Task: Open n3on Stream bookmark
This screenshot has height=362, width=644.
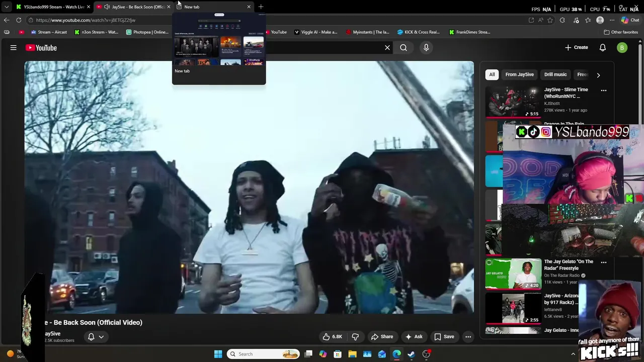Action: tap(96, 32)
